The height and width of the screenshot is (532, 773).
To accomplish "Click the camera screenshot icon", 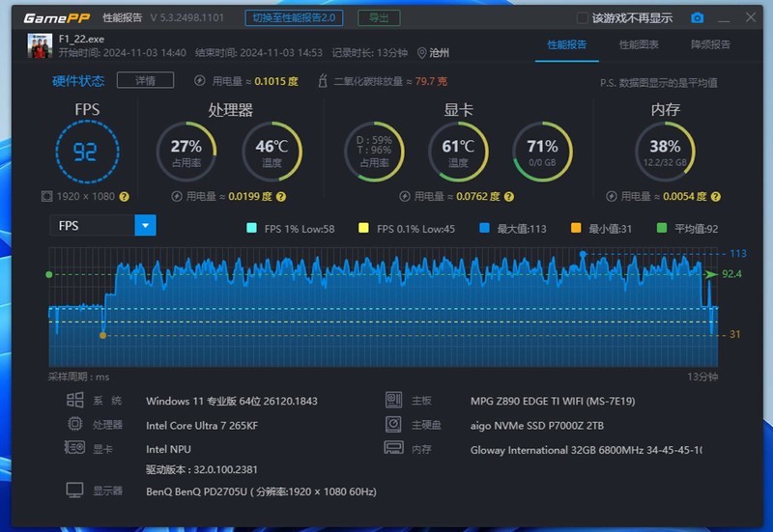I will click(x=697, y=18).
